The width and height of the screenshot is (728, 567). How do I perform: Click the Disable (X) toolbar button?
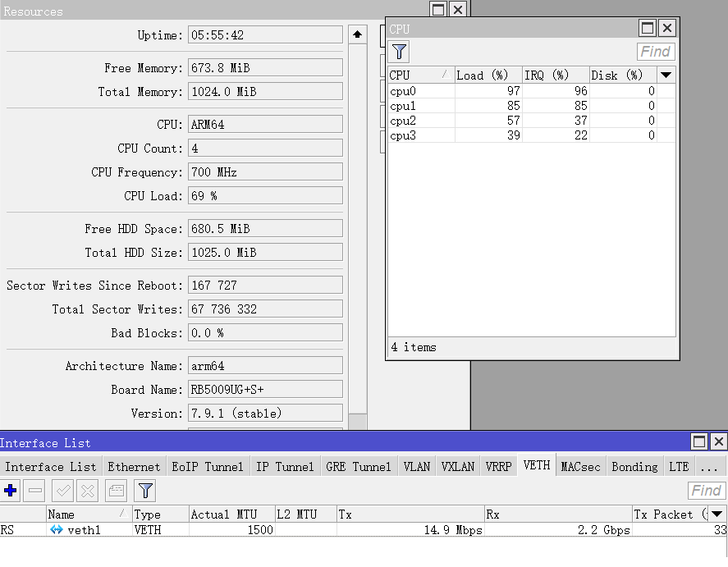(x=87, y=491)
